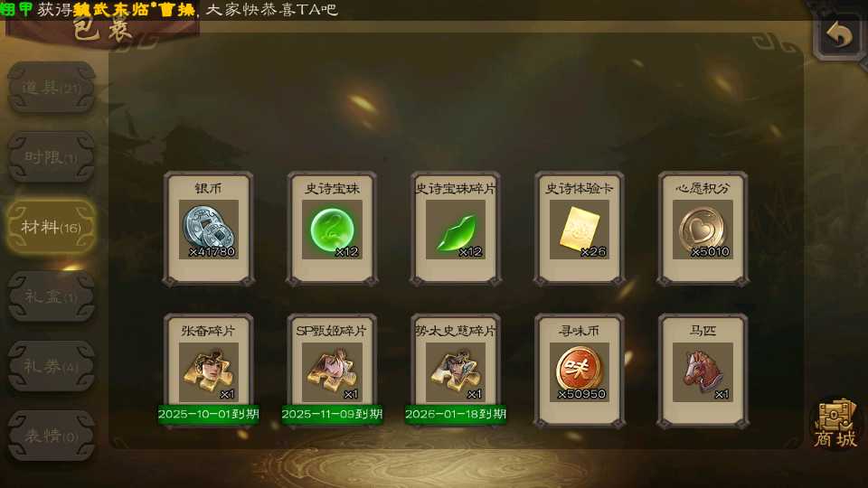The width and height of the screenshot is (868, 488).
Task: Switch to the 道具 tab
Action: (52, 88)
